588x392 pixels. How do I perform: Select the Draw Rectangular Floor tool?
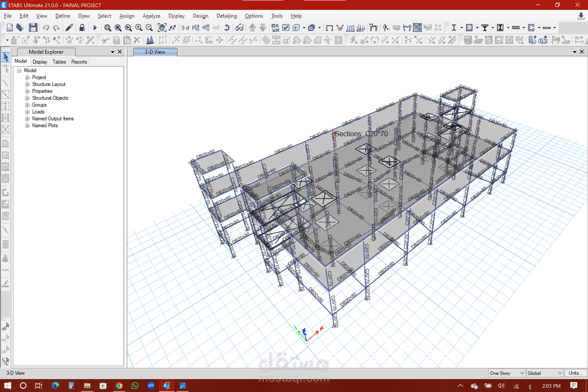[6, 155]
